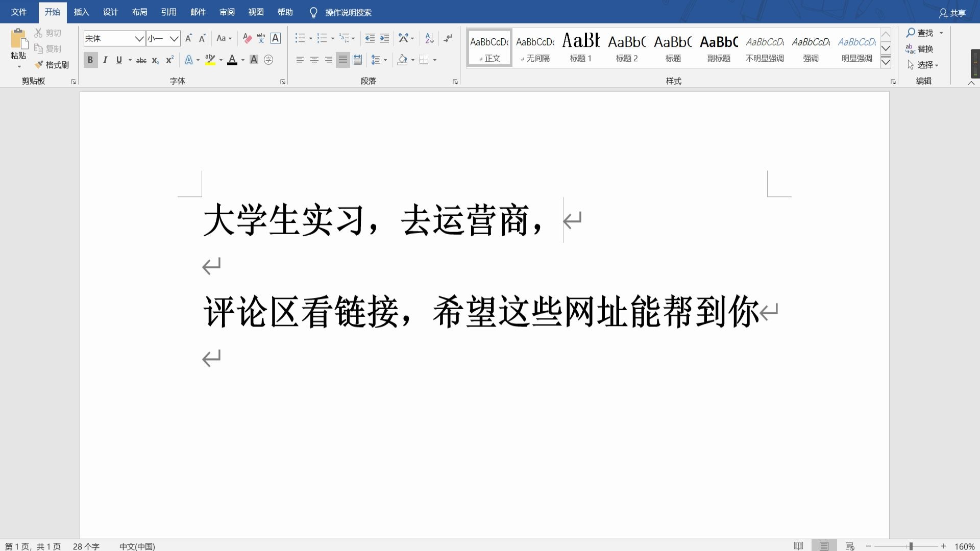Insert enclosed character (带圈字符) icon
Viewport: 980px width, 551px height.
tap(268, 60)
